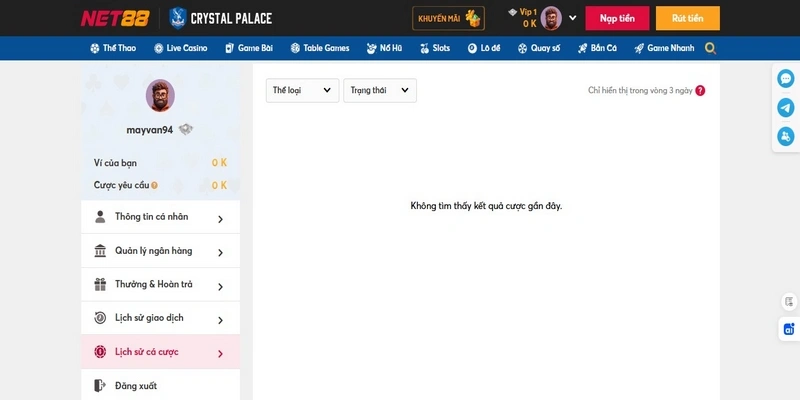
Task: Click the history clock icon of Lịch sử giao dịch
Action: [100, 318]
